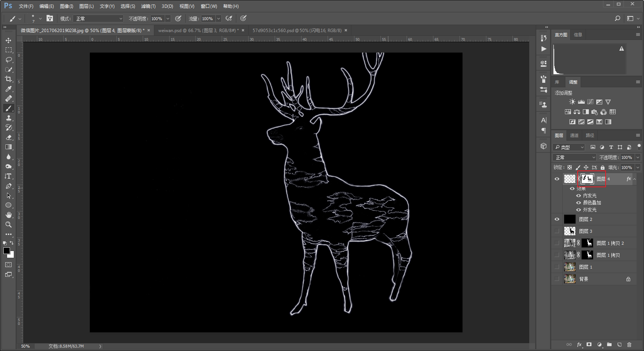Open layer blend mode 正常 dropdown

(575, 157)
